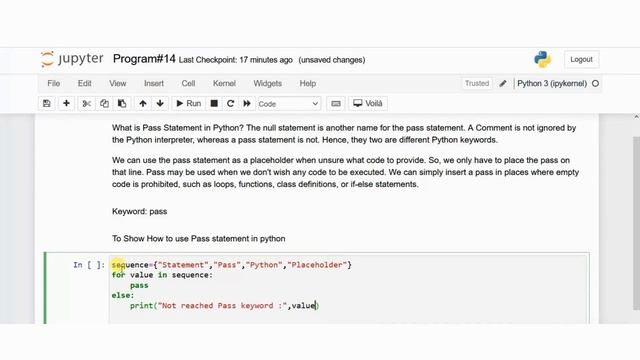Run the current cell
Image resolution: width=640 pixels, height=360 pixels.
tap(189, 104)
